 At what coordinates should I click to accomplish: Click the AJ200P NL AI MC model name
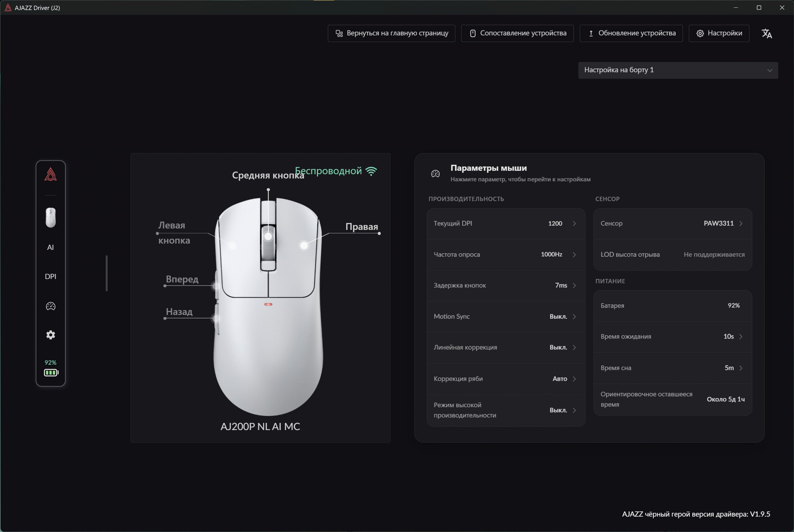[x=260, y=427]
